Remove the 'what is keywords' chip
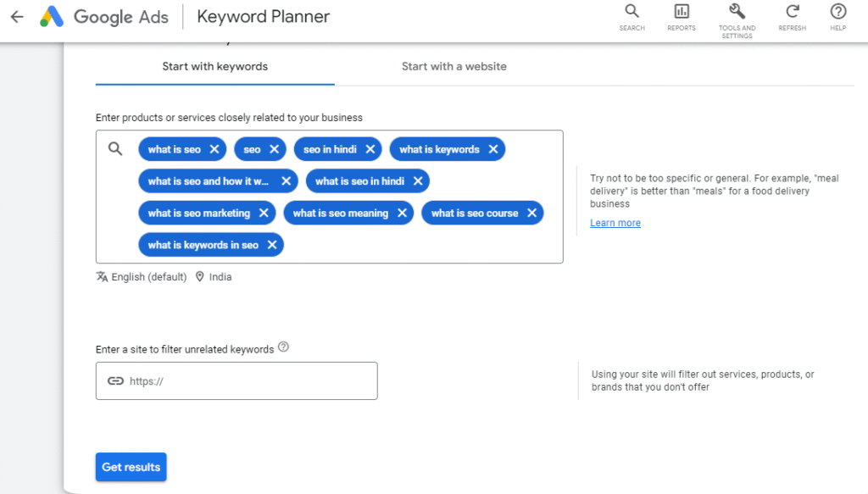The height and width of the screenshot is (494, 868). (493, 149)
